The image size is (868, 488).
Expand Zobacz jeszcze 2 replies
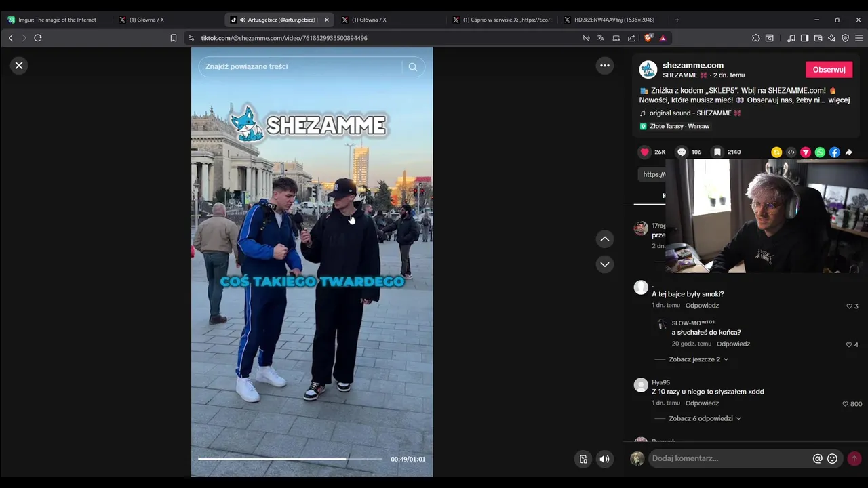(x=698, y=359)
